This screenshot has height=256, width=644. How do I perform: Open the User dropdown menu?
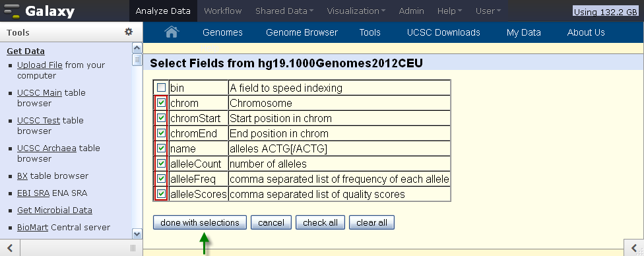[488, 11]
